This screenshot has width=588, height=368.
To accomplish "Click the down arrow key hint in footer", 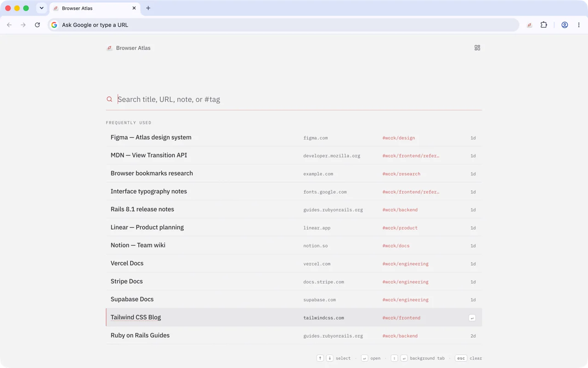I will (x=329, y=358).
